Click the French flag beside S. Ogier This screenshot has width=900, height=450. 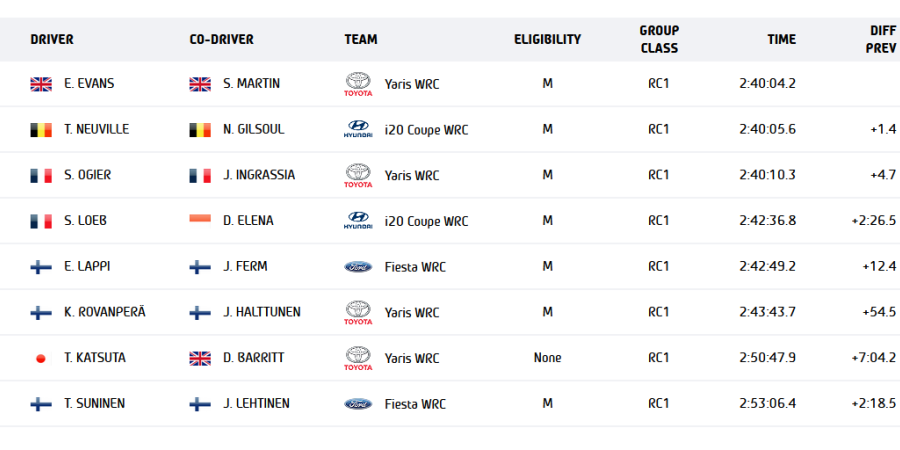coord(41,176)
